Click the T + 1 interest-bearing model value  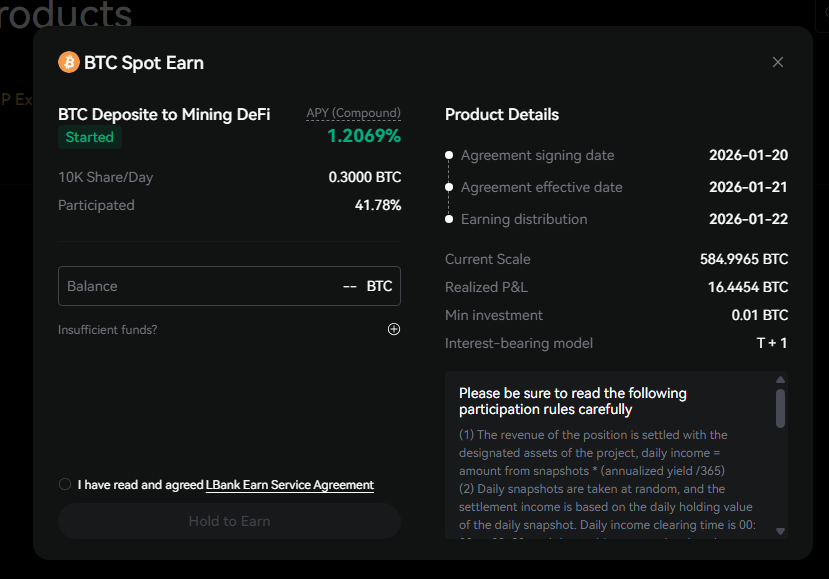770,343
